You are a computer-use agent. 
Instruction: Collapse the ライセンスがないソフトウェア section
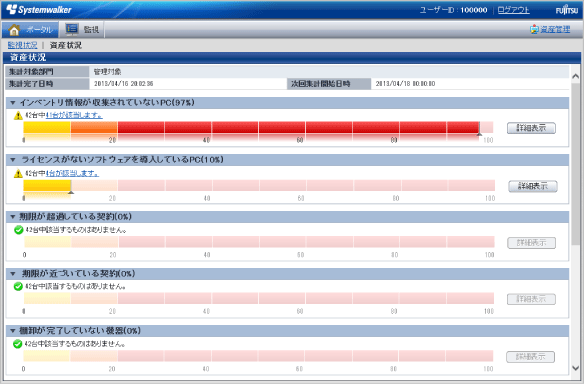pyautogui.click(x=13, y=160)
